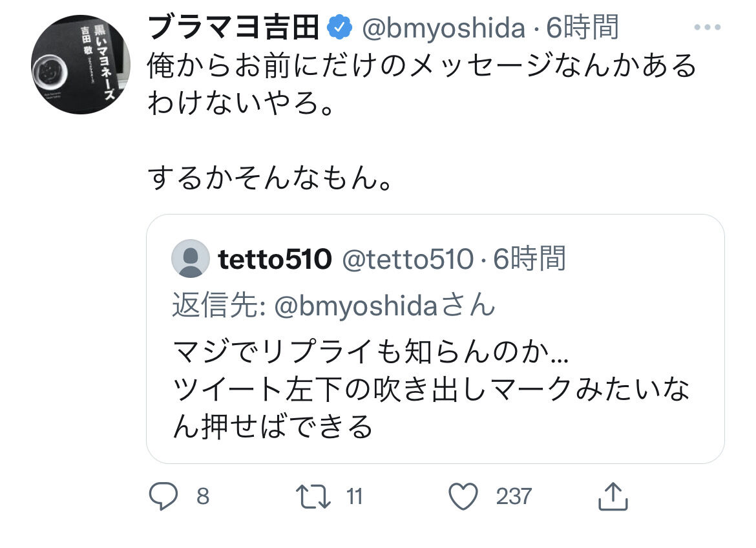Click the blue verified badge
The height and width of the screenshot is (548, 756).
(340, 27)
